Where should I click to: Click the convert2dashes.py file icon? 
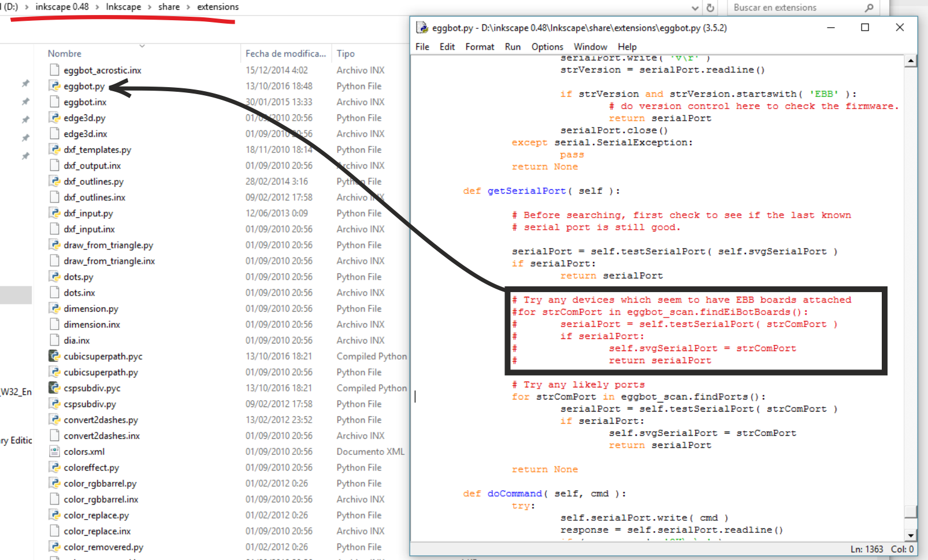(x=54, y=420)
